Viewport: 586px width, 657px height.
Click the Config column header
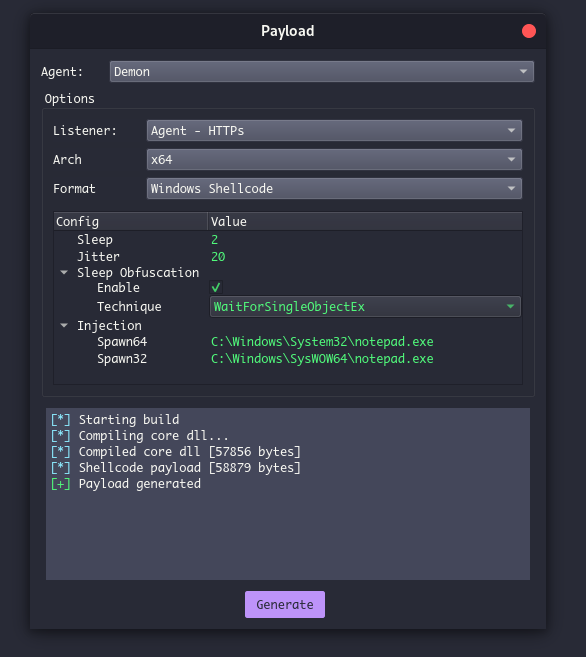pyautogui.click(x=131, y=221)
